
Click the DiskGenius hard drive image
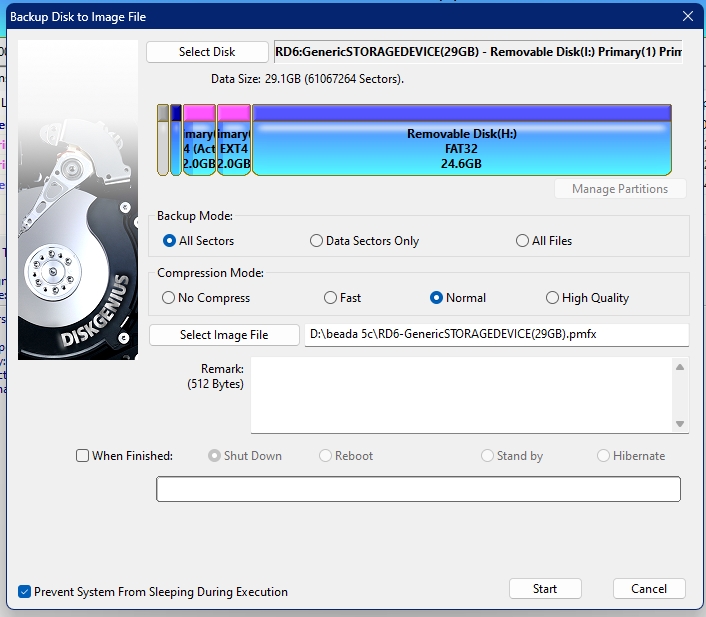[78, 200]
